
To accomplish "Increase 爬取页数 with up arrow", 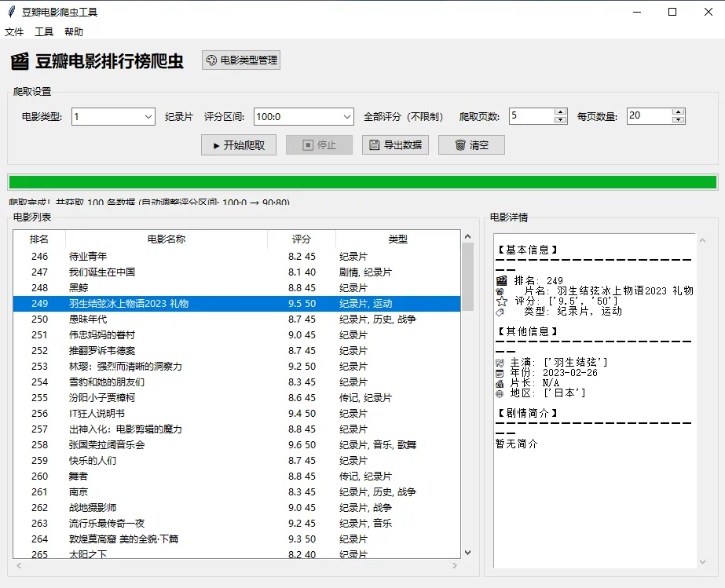I will point(560,112).
